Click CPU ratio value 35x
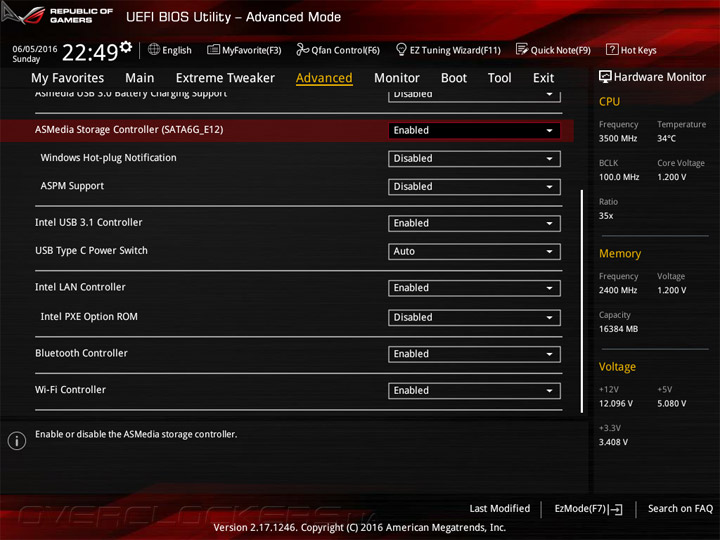 point(606,216)
